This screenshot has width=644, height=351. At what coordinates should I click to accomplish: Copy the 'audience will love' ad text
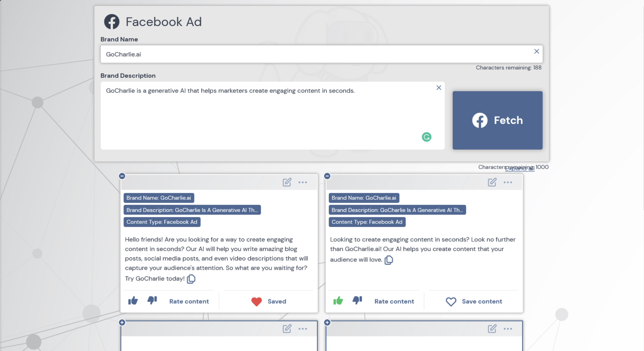coord(388,260)
